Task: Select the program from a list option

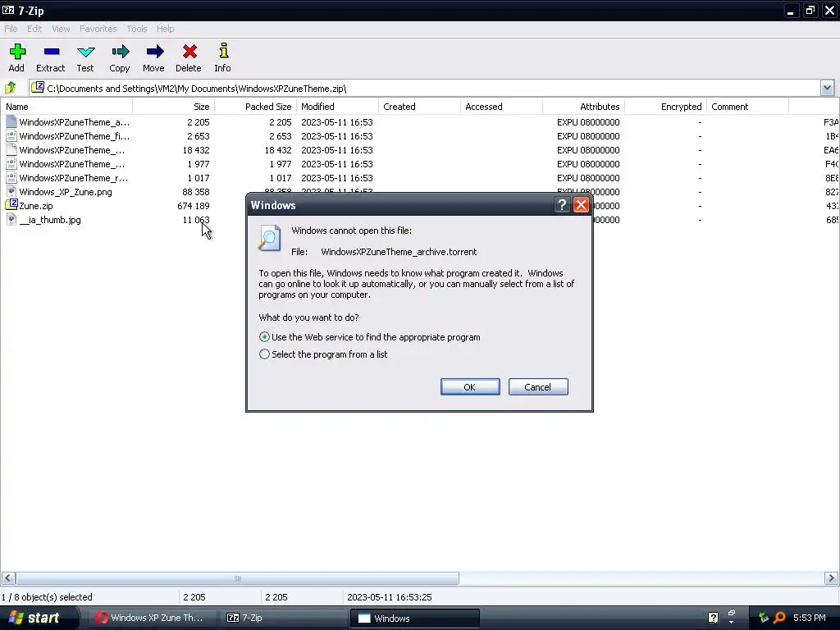Action: pos(264,354)
